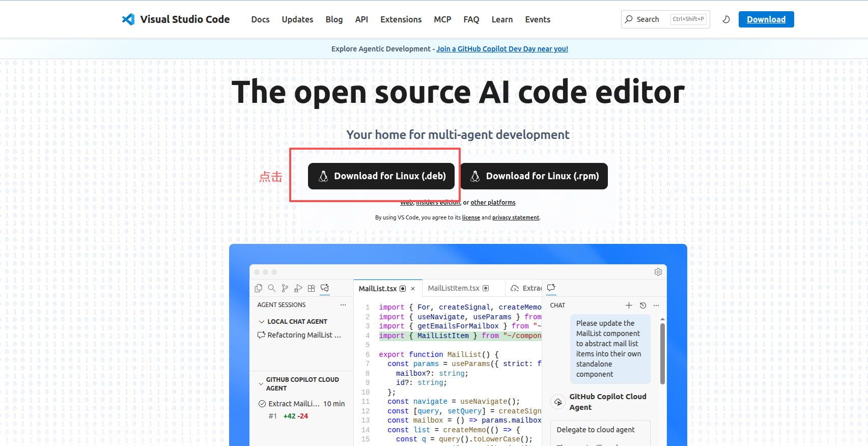This screenshot has height=446, width=868.
Task: Toggle the dark theme moon icon
Action: 726,19
